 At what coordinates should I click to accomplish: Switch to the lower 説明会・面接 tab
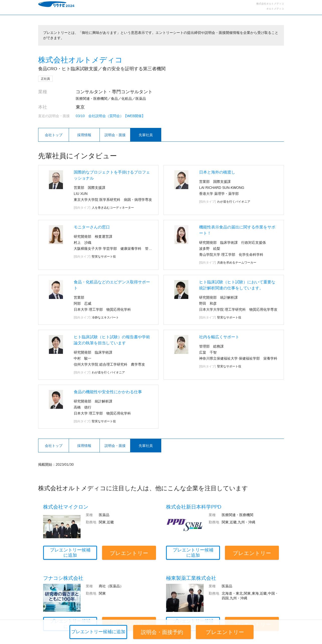(x=115, y=446)
